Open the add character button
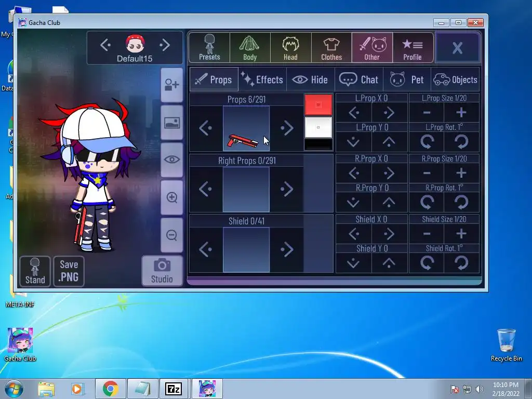Viewport: 532px width, 399px height. [x=171, y=85]
